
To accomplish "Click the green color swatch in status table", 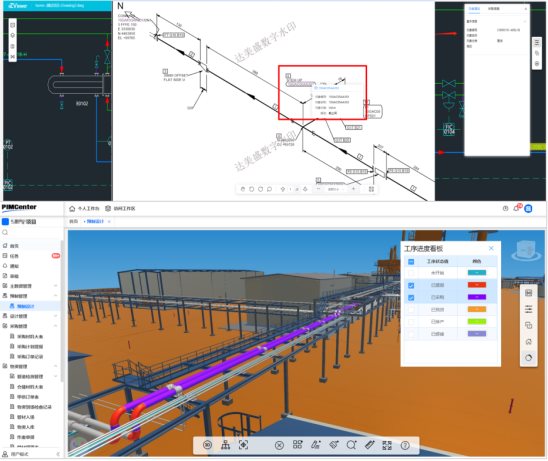I will pyautogui.click(x=477, y=322).
